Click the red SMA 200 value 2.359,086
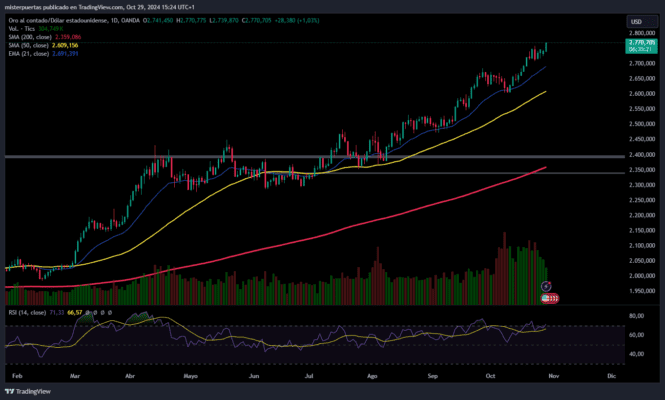 tap(68, 37)
